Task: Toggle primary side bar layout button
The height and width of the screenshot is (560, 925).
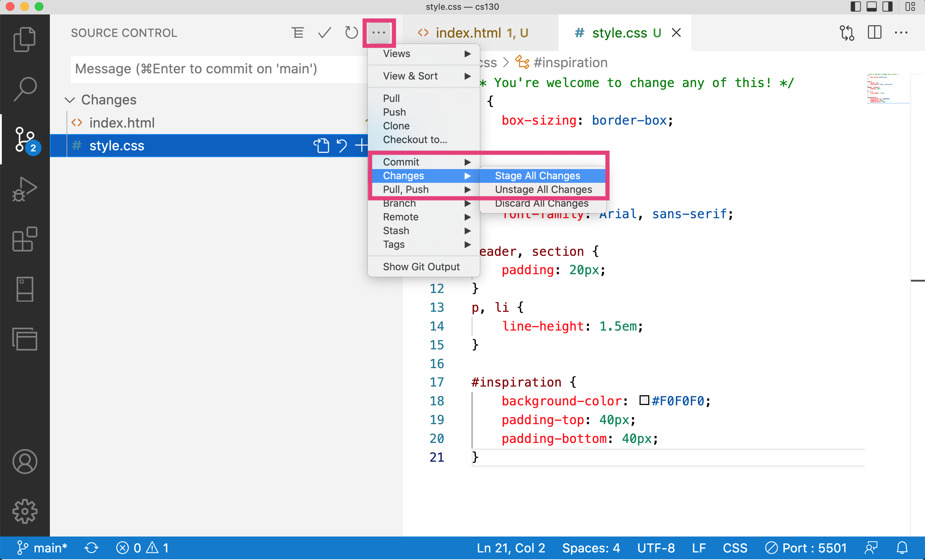Action: [x=855, y=7]
